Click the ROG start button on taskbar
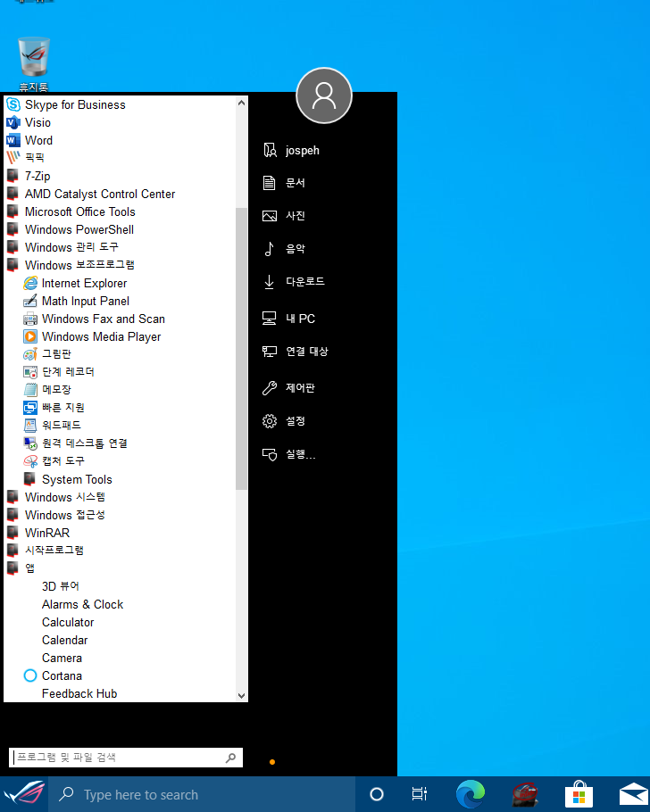650x812 pixels. (x=24, y=794)
